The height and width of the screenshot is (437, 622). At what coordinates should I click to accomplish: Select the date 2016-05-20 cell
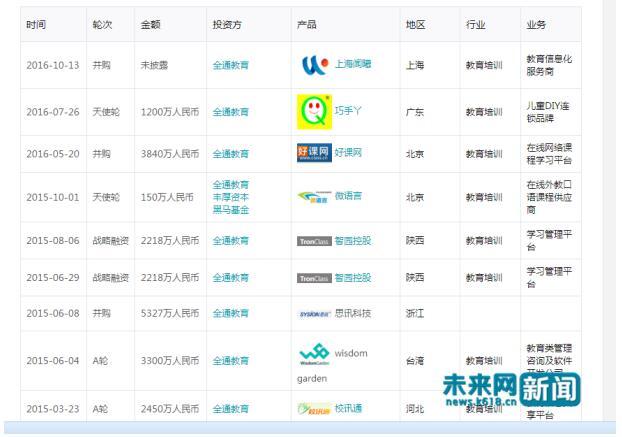(x=53, y=154)
